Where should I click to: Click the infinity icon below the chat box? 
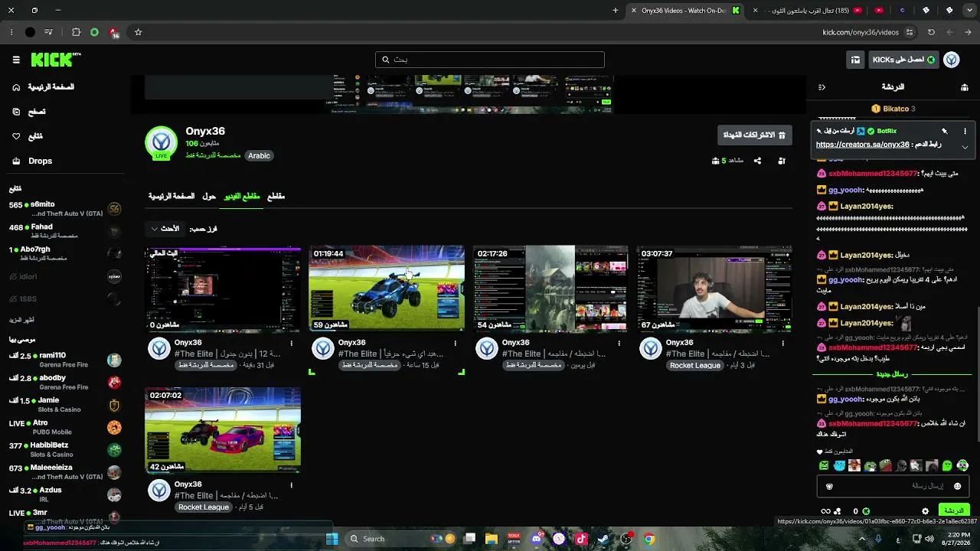(x=825, y=511)
